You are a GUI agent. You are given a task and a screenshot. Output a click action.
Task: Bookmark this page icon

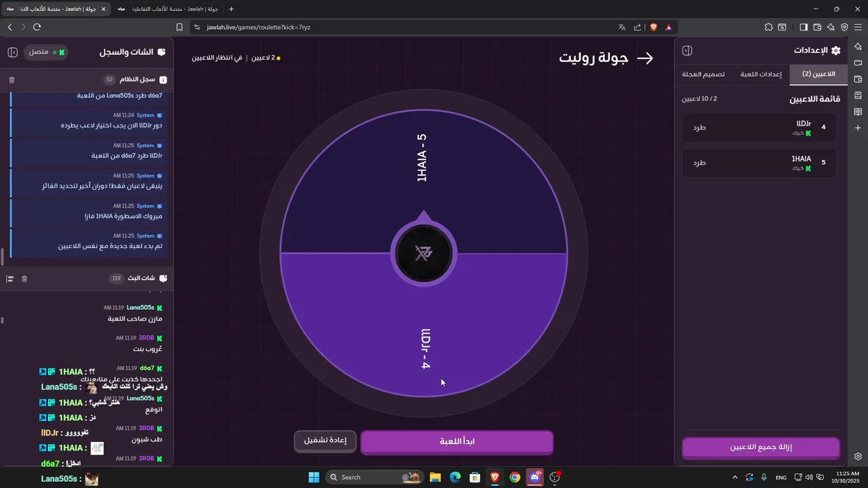coord(179,27)
